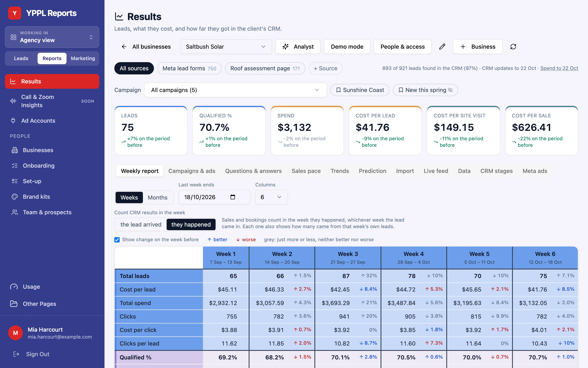Viewport: 588px width, 368px height.
Task: Click the Team & prospects people icon
Action: [x=15, y=212]
